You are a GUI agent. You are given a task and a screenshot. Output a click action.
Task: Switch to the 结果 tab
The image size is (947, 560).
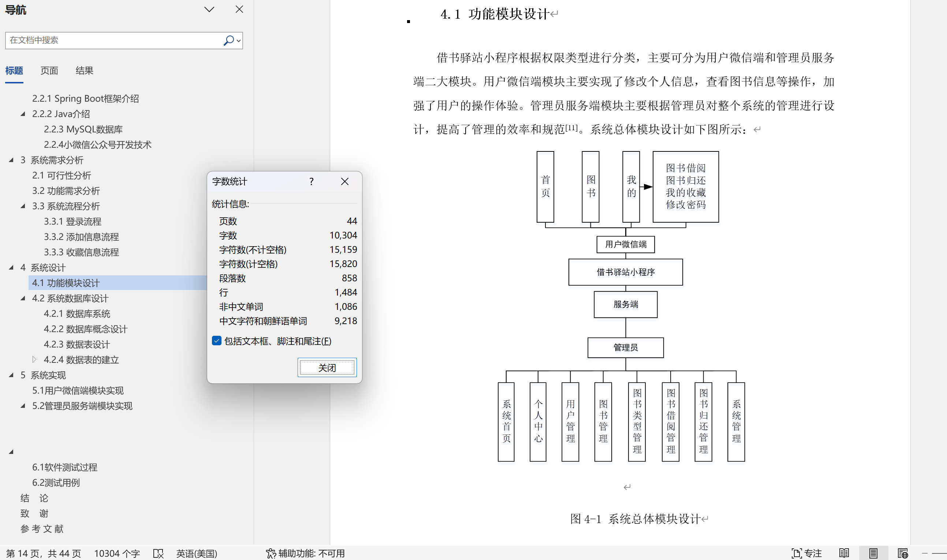[84, 71]
